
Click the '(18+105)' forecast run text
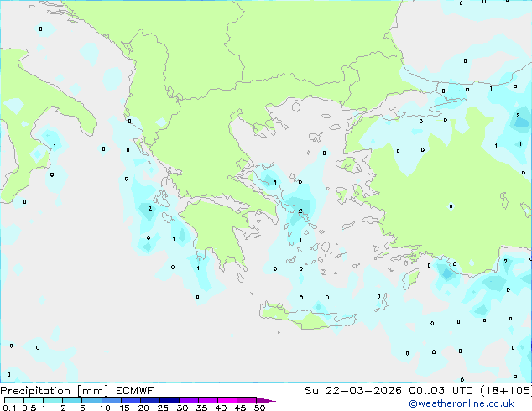click(506, 391)
